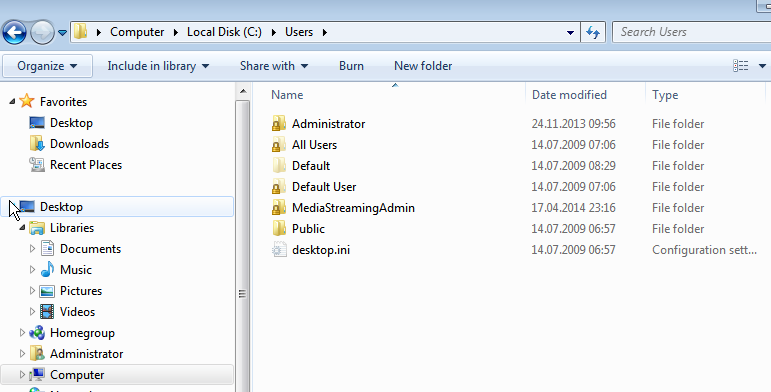Viewport: 771px width, 392px height.
Task: Open the Include in library menu
Action: [158, 66]
